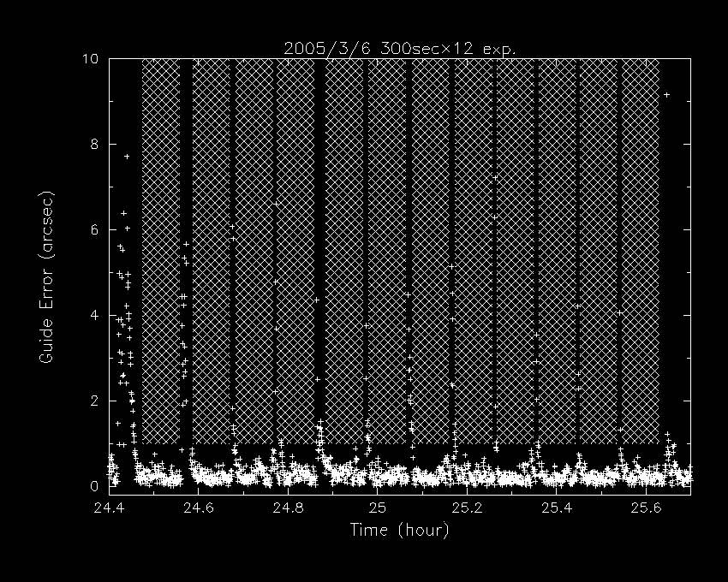Click the x-axis tick label '25.2'
The height and width of the screenshot is (582, 728).
467,508
